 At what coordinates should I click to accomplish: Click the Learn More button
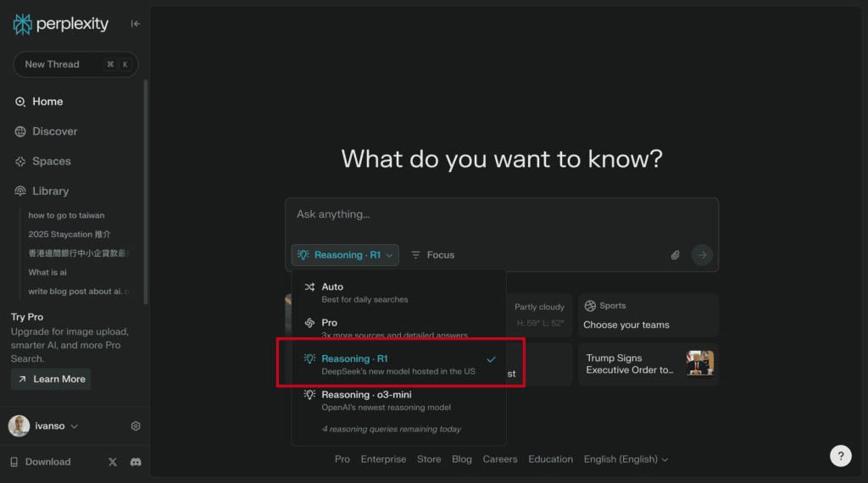51,379
